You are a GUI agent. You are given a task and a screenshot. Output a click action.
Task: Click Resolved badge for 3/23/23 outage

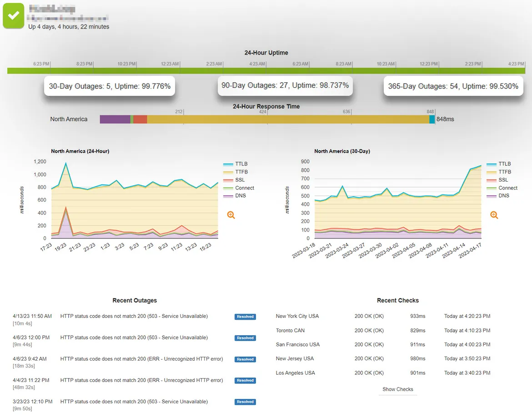245,402
